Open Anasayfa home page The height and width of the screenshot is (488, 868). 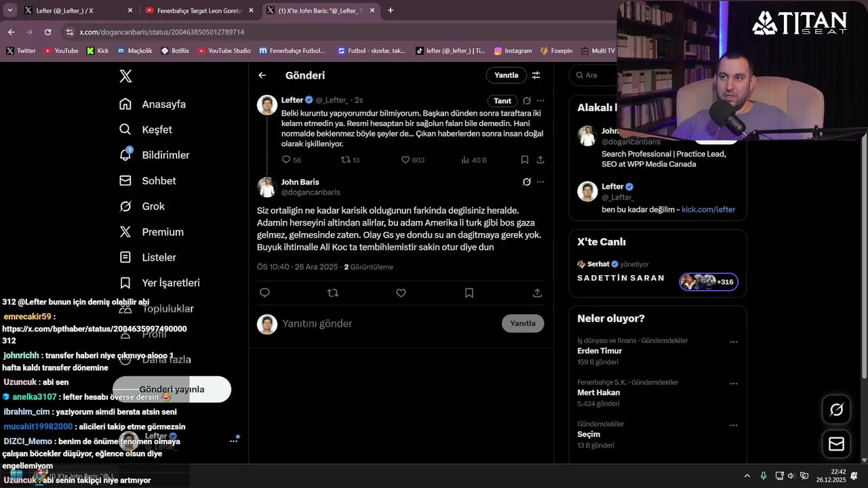[x=152, y=104]
